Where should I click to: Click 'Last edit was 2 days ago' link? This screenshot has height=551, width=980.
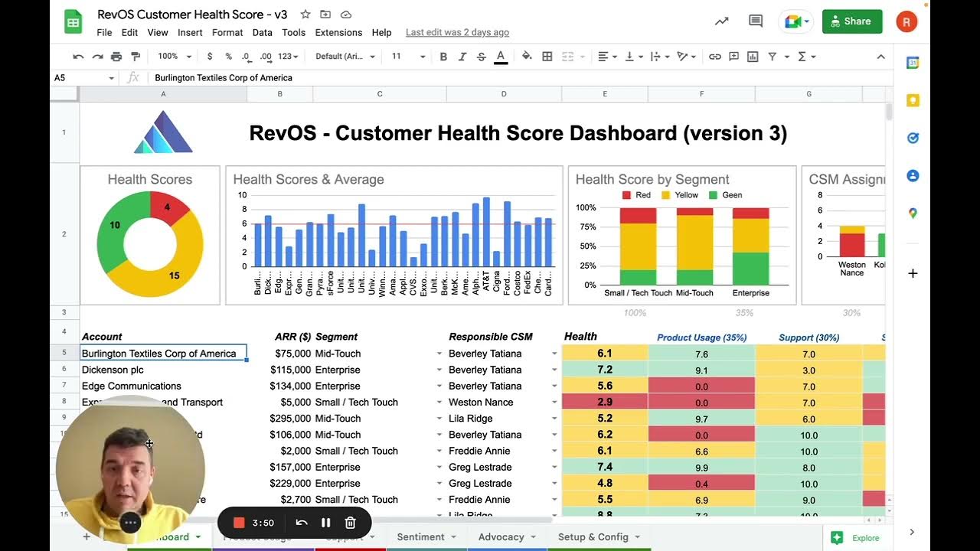point(457,32)
